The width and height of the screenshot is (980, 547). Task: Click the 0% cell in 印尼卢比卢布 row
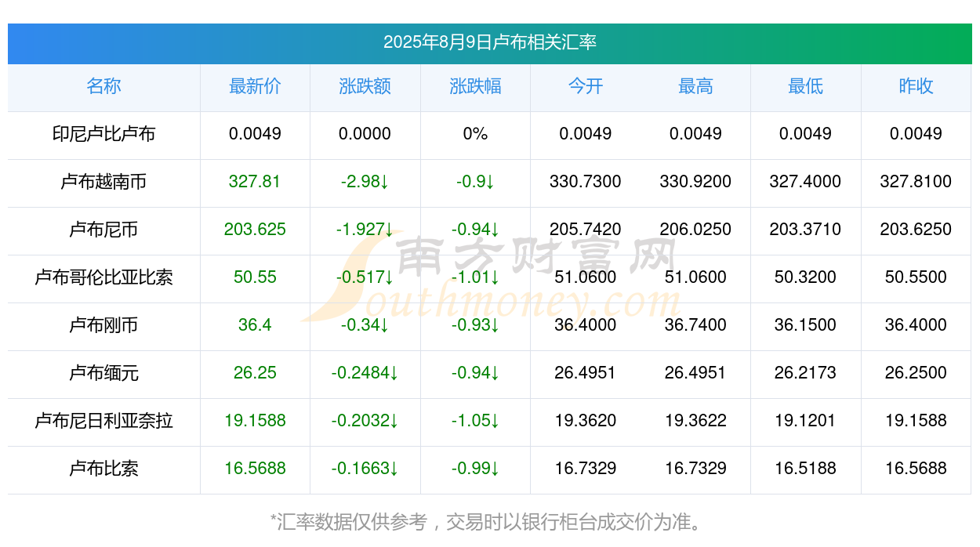[x=475, y=134]
